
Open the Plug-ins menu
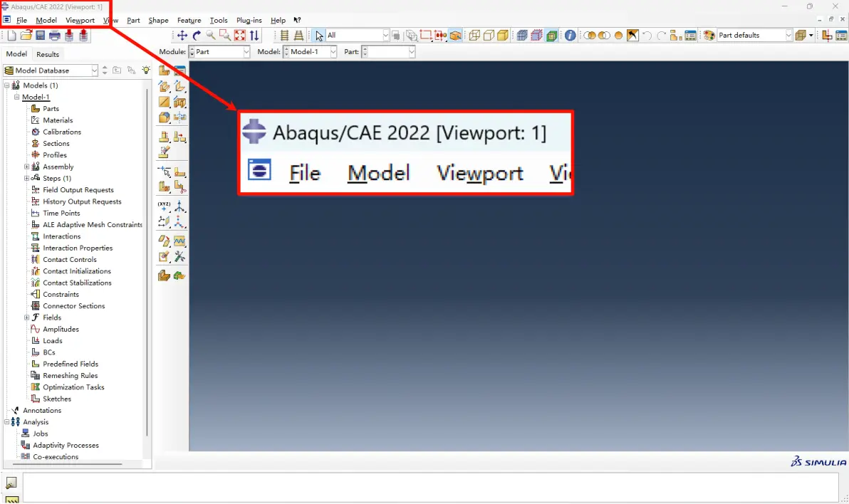(x=249, y=21)
